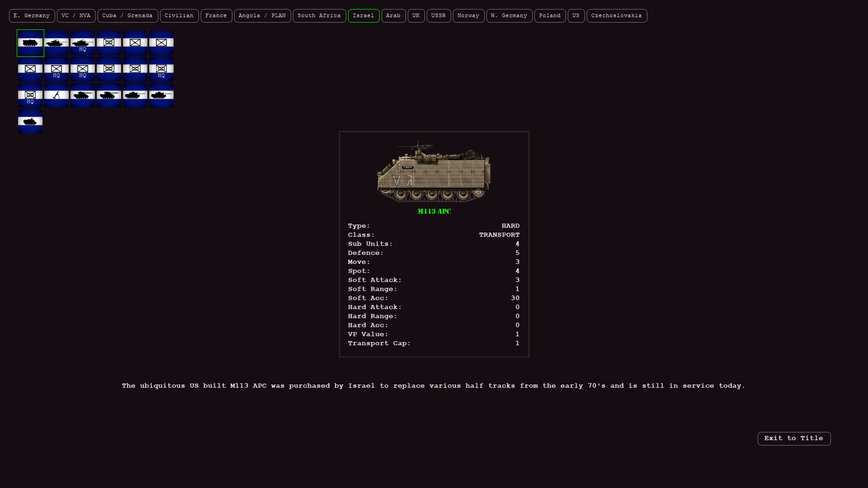Select the top-row tank icon without HQ
868x488 pixels.
tap(57, 43)
